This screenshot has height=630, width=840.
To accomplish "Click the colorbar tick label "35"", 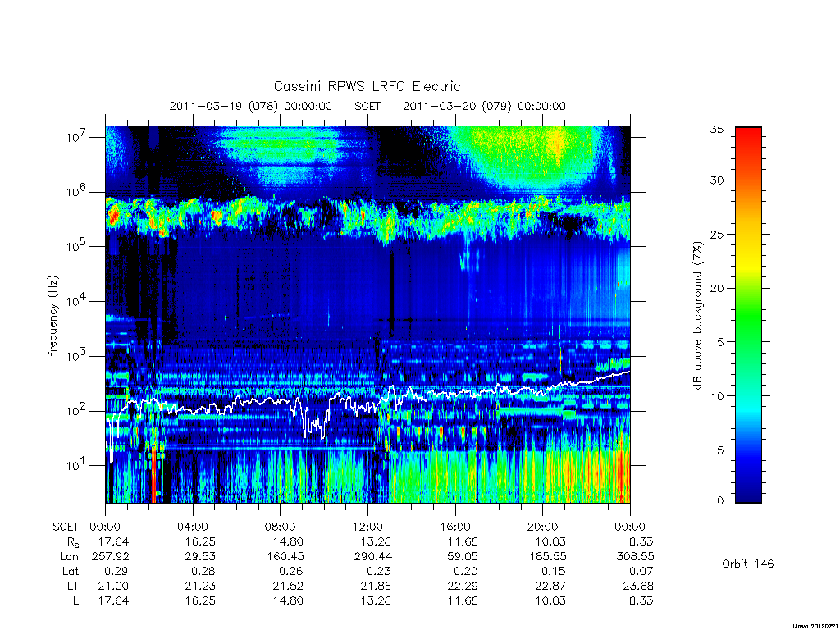I will [x=717, y=129].
